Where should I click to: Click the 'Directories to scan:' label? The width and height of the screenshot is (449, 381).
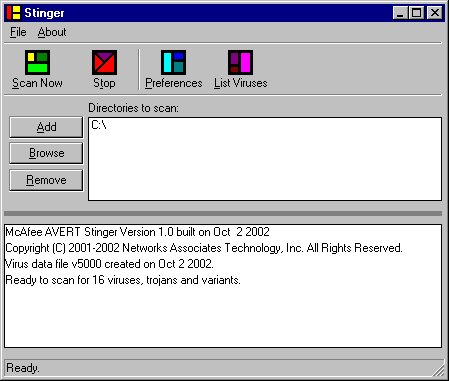pos(133,108)
